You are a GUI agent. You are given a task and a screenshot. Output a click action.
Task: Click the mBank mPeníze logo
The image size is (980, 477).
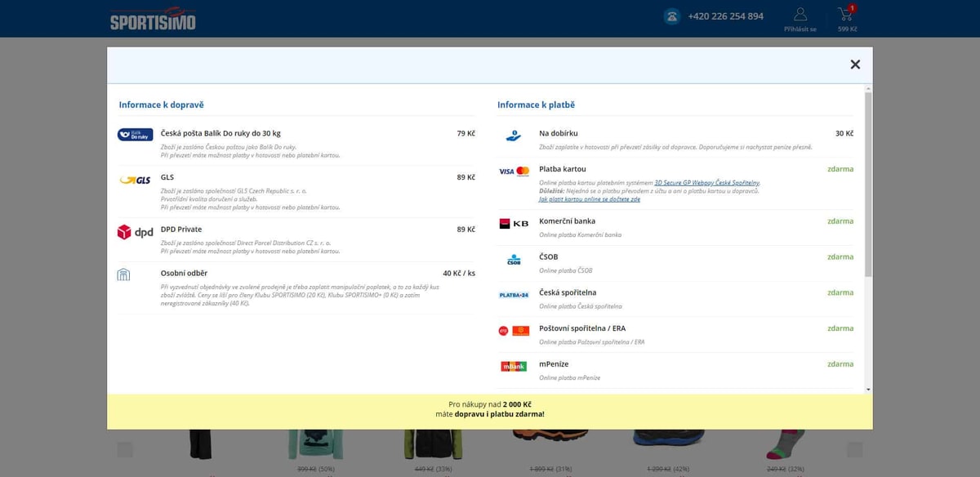point(514,366)
